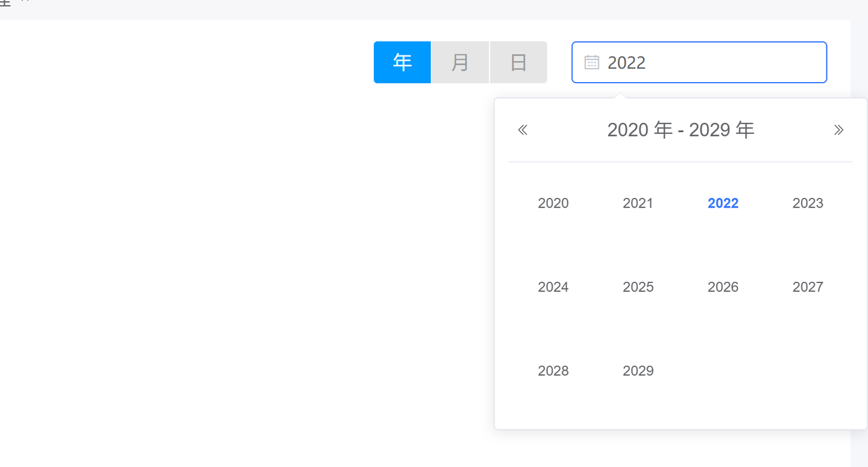The width and height of the screenshot is (868, 467).
Task: Select year 2025 from the panel
Action: pyautogui.click(x=638, y=287)
